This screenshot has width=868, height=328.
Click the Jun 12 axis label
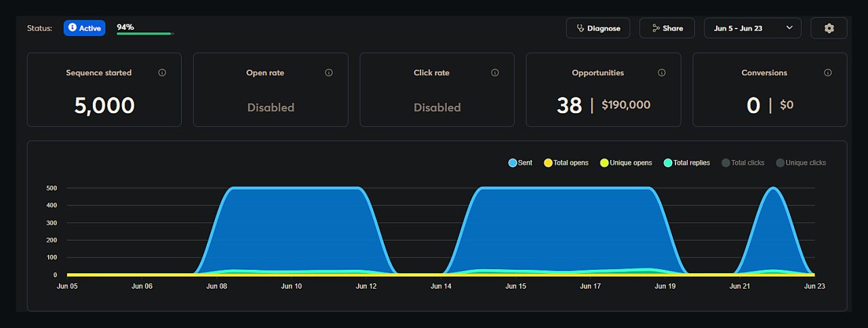[366, 287]
